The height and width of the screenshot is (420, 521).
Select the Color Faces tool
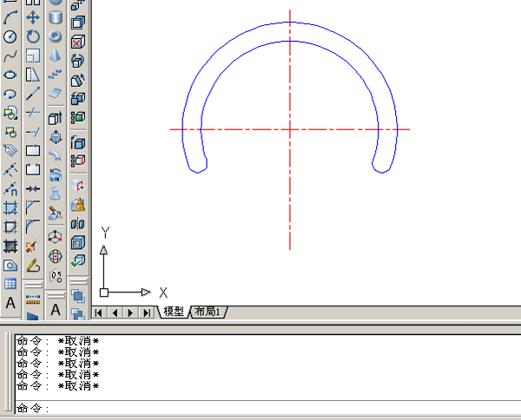[78, 117]
